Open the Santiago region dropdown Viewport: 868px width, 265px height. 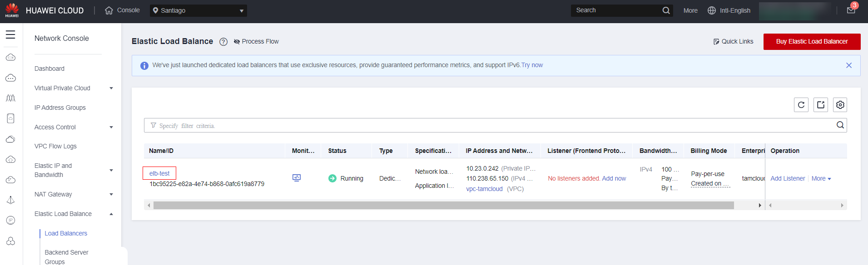(x=198, y=10)
